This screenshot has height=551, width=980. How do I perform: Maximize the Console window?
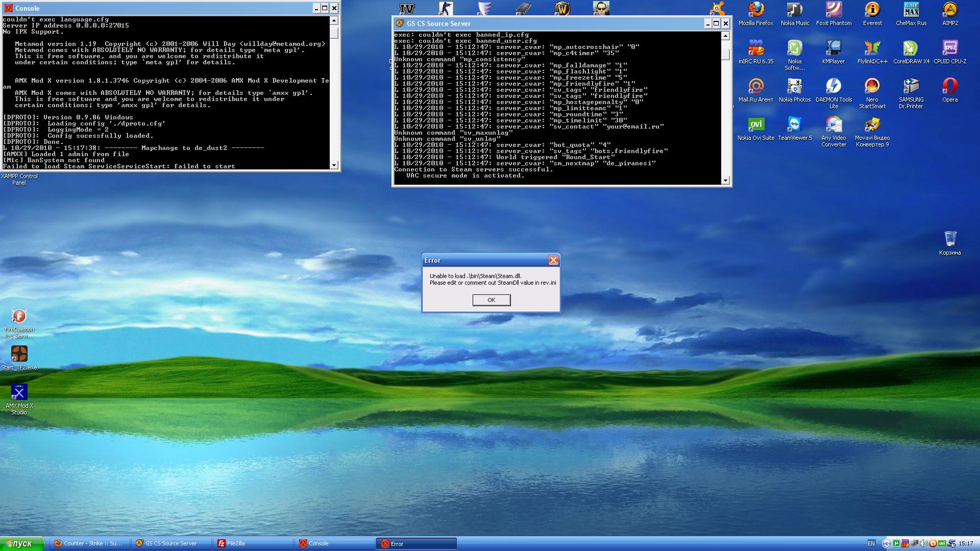(x=325, y=8)
